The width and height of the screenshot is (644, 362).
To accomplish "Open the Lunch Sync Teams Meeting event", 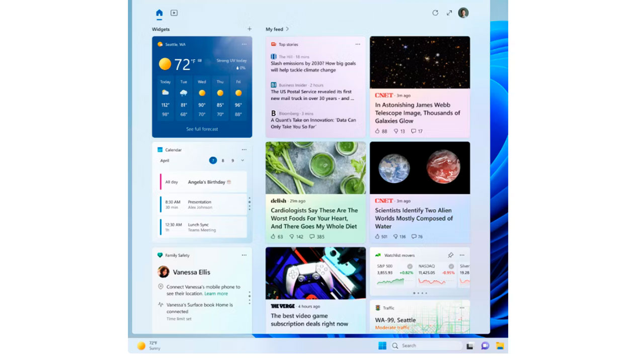I will (203, 227).
